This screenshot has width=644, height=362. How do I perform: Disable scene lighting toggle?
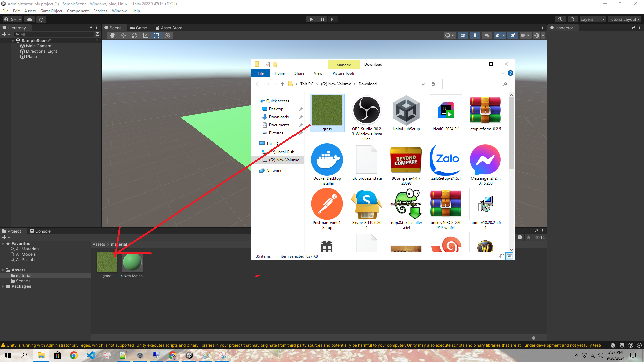click(x=475, y=35)
